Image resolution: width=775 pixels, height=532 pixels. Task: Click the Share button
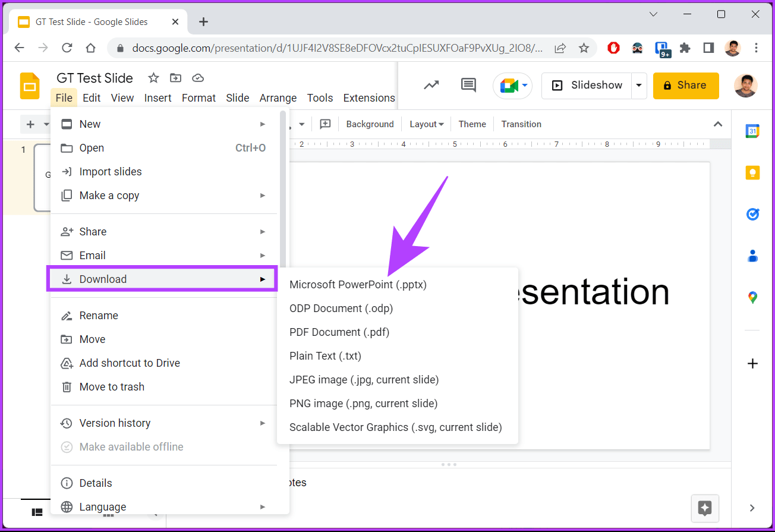(686, 85)
